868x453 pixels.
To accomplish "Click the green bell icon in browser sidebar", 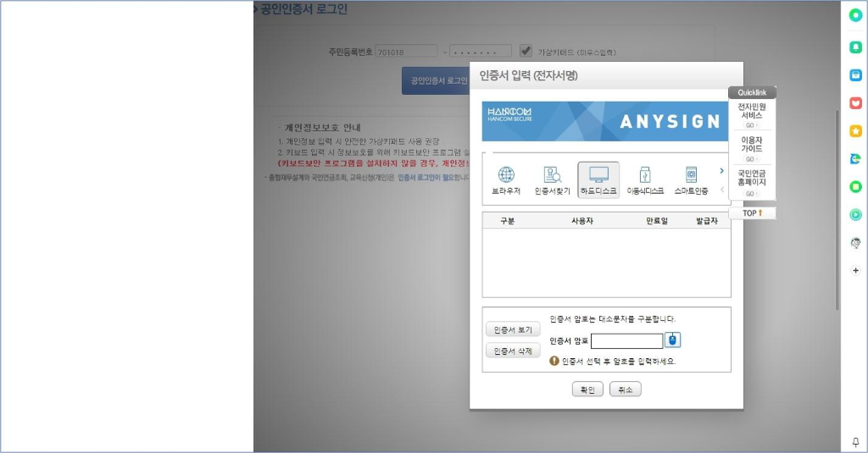I will pos(855,47).
